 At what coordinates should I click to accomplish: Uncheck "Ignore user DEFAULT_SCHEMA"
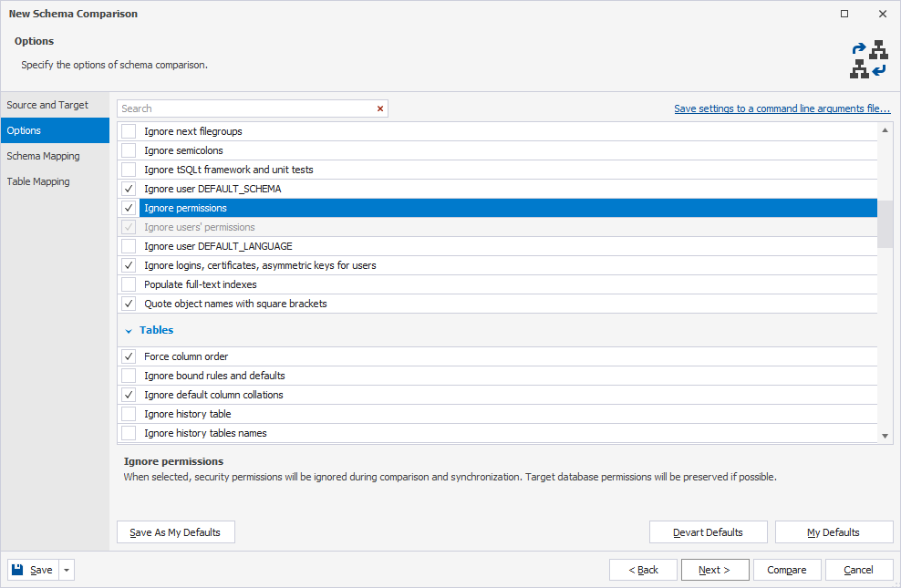128,189
